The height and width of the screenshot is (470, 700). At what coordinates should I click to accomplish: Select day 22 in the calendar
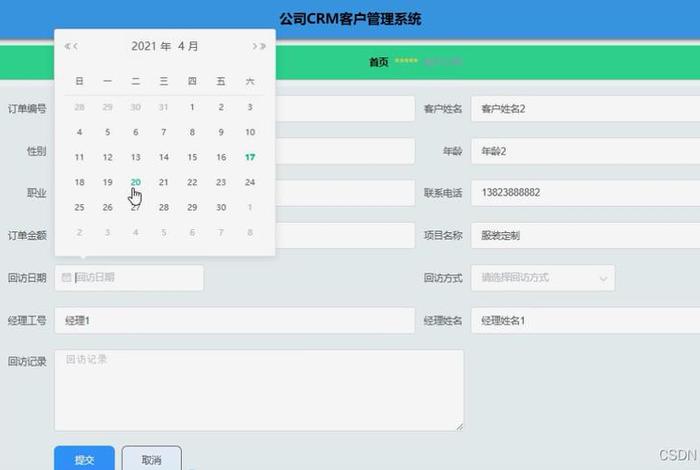click(192, 182)
